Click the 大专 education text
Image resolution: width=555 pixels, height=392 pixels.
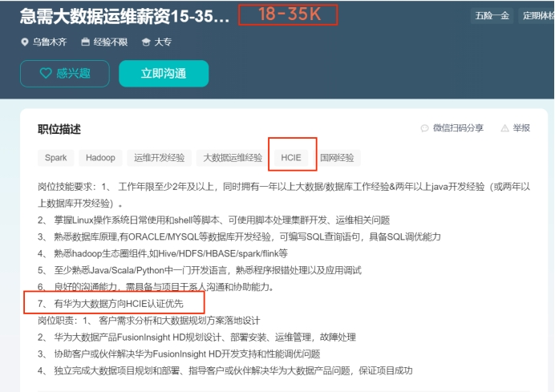pyautogui.click(x=163, y=42)
